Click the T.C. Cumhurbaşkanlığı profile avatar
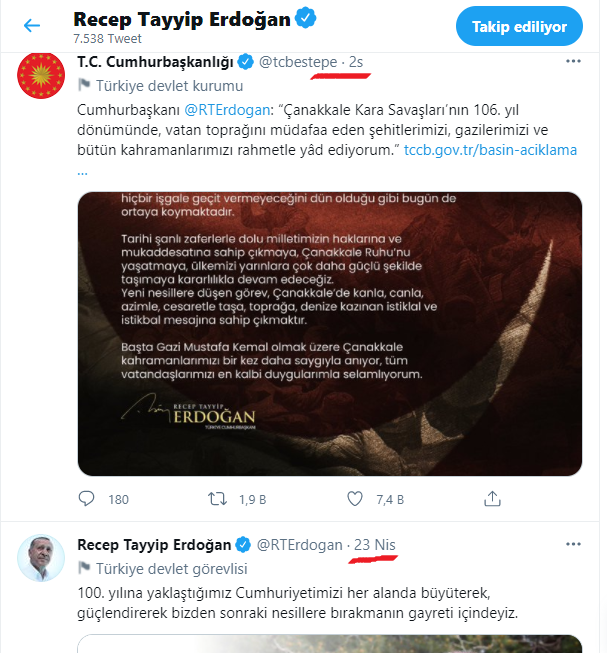This screenshot has height=653, width=607. click(41, 76)
